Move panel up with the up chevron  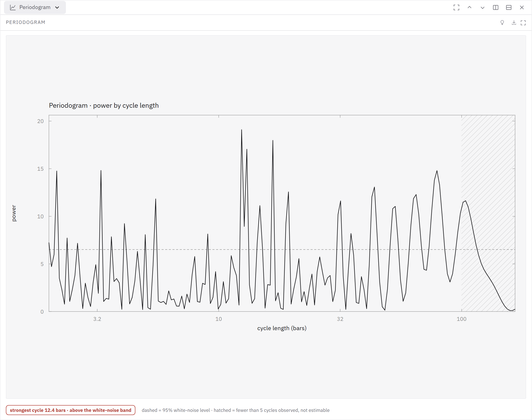[x=469, y=7]
